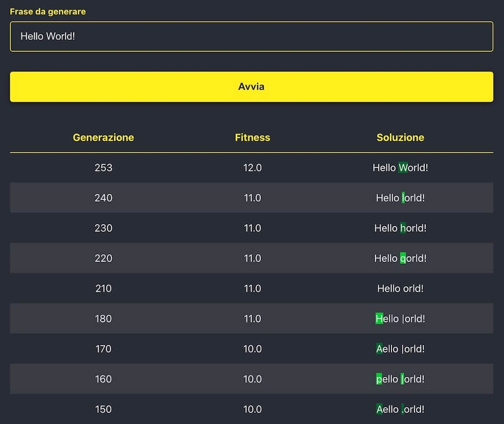Click the generation 220 cell
504x424 pixels.
tap(104, 258)
